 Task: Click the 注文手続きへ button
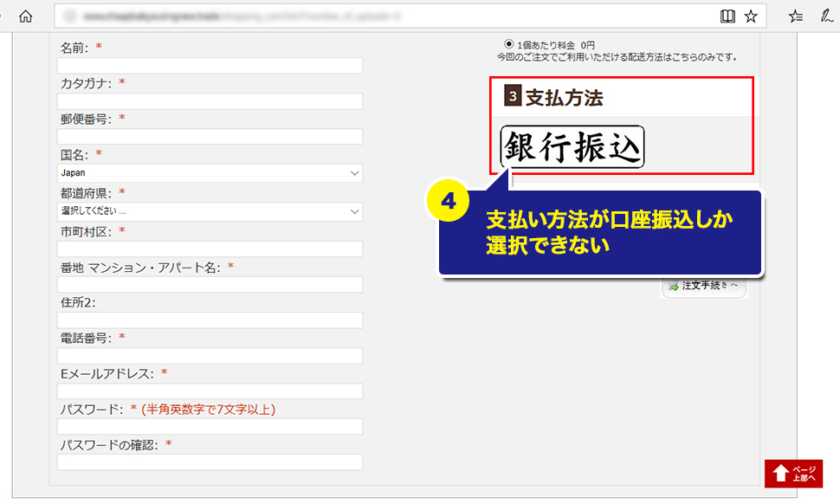tap(704, 286)
